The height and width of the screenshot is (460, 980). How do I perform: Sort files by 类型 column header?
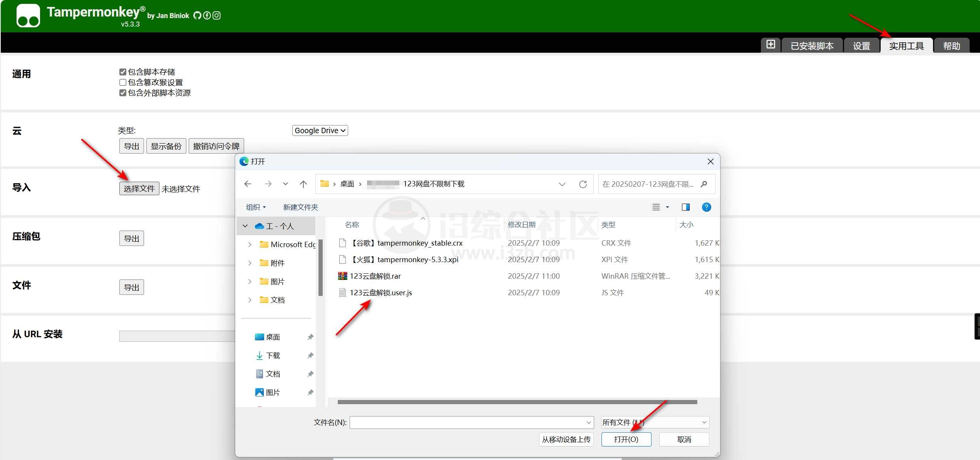click(608, 224)
